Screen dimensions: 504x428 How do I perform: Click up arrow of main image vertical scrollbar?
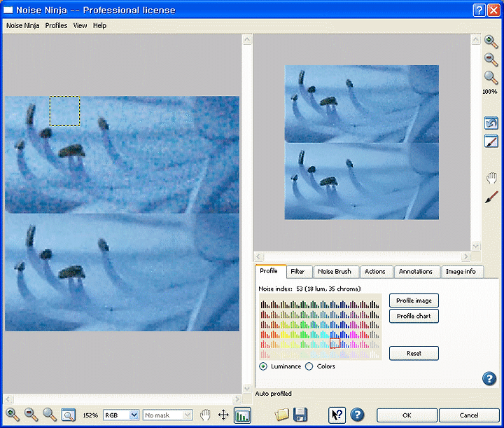[247, 40]
